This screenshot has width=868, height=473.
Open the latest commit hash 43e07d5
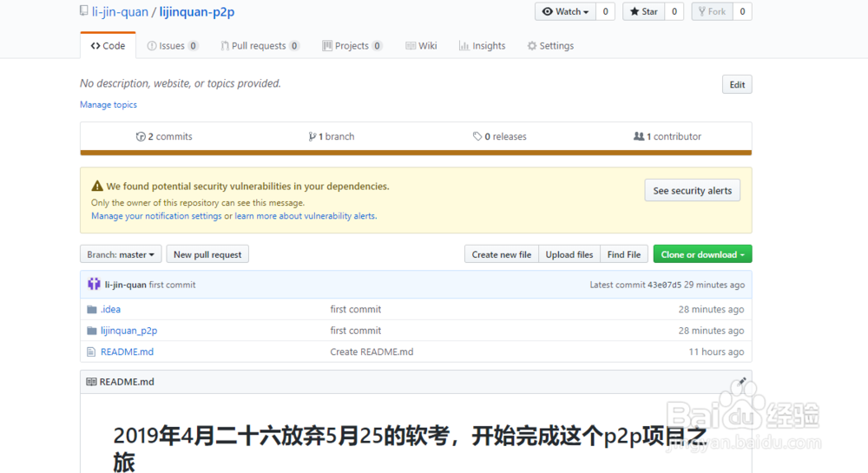tap(664, 285)
